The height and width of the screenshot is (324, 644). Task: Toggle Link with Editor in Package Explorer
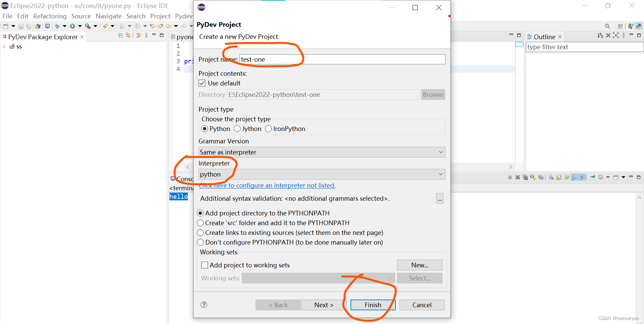[128, 36]
